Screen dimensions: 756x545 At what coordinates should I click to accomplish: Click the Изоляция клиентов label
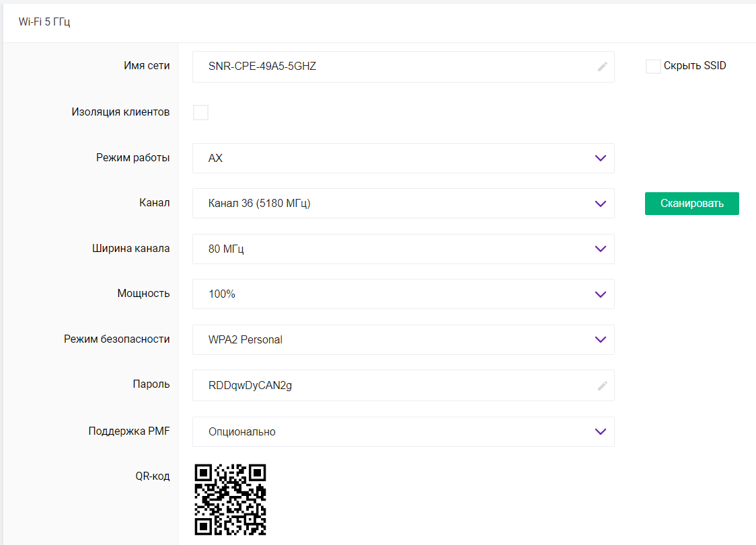click(120, 112)
